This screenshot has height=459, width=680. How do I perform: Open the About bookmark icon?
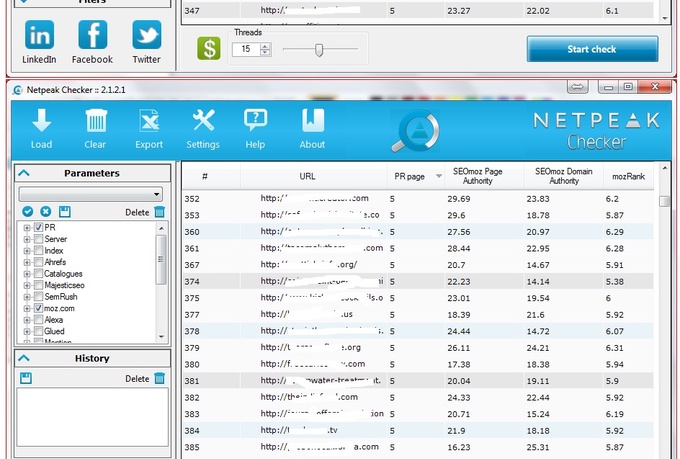313,120
